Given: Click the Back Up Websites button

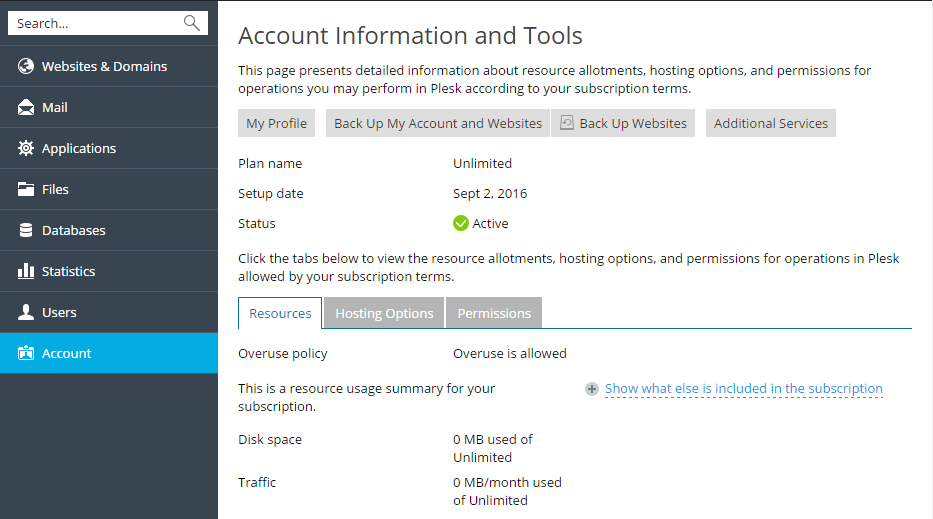Looking at the screenshot, I should coord(623,123).
